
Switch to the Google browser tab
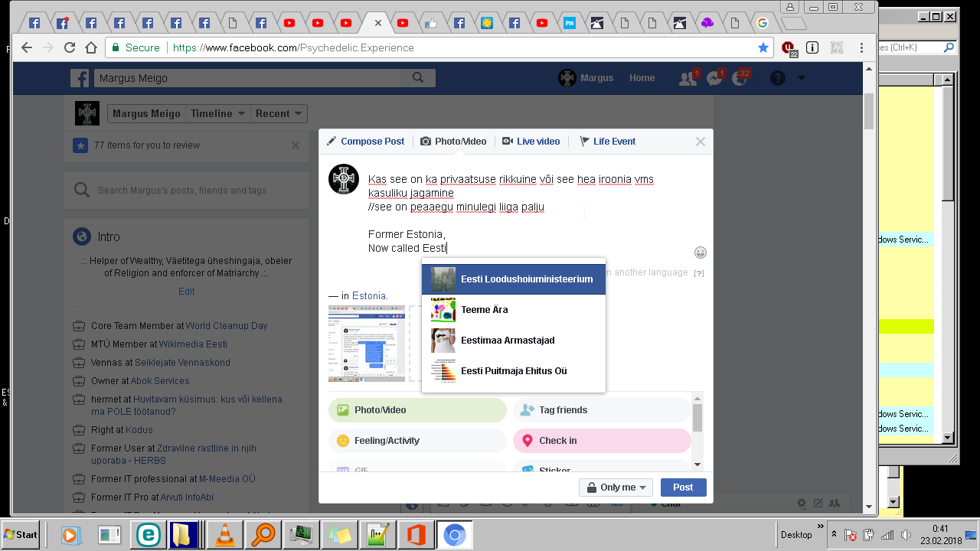tap(763, 23)
